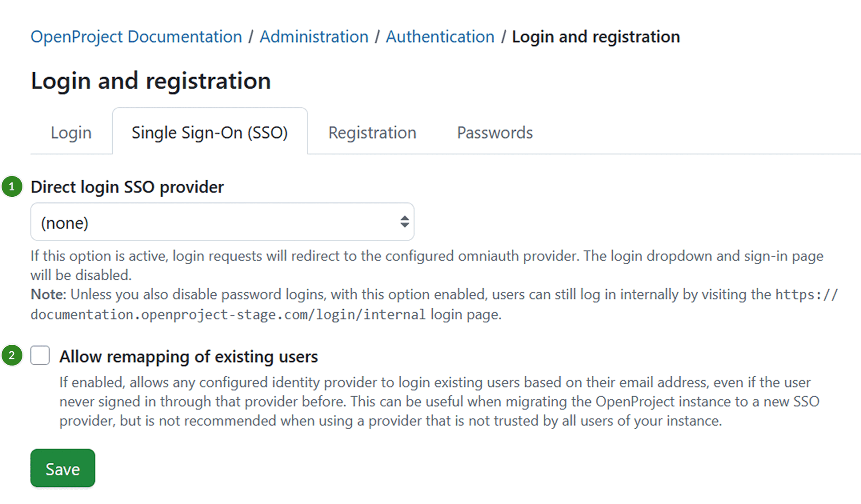Click the green annotation marker 1
Screen dimensions: 861x504
point(12,186)
